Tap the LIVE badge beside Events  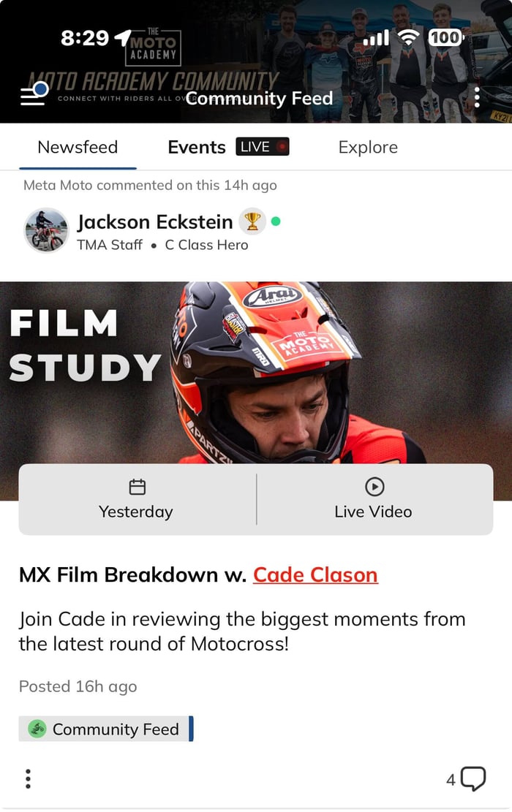coord(263,147)
